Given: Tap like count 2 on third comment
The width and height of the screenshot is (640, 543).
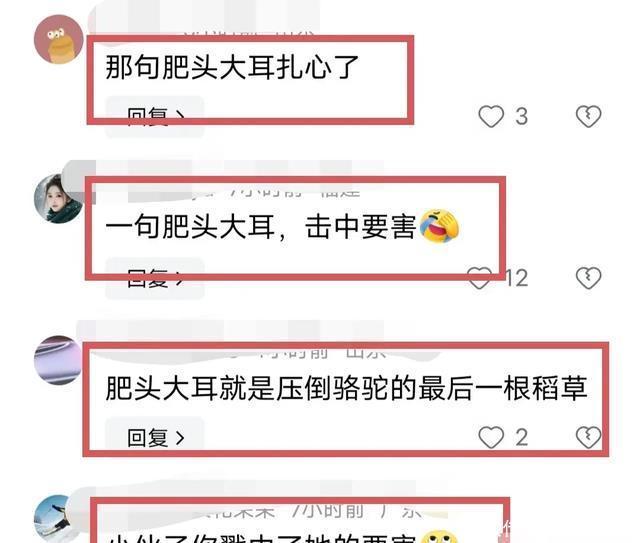Looking at the screenshot, I should [521, 437].
